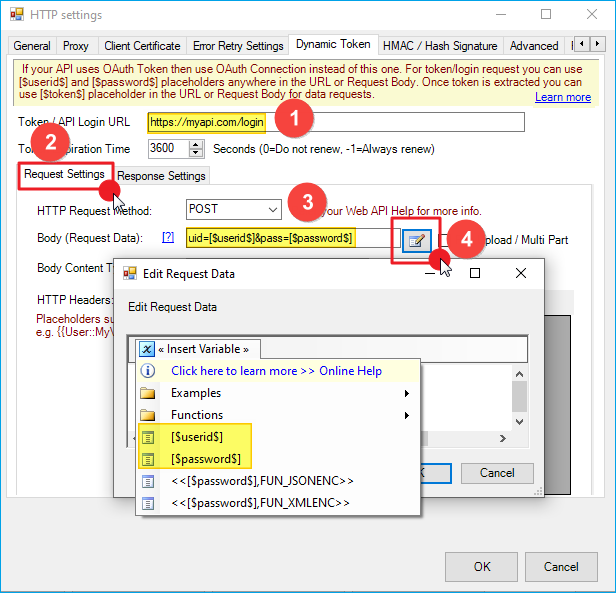616x593 pixels.
Task: Click the icon beside [$userid$] entry
Action: tap(147, 437)
